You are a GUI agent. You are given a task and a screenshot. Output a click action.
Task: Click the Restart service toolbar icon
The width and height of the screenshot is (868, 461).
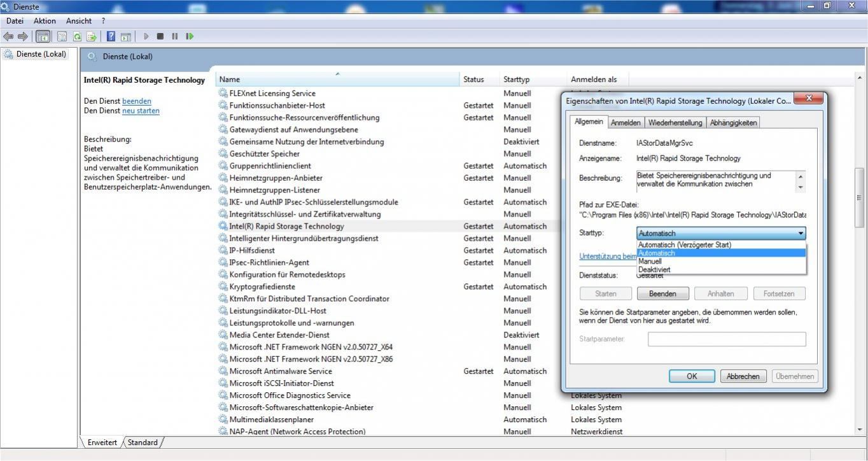tap(189, 36)
